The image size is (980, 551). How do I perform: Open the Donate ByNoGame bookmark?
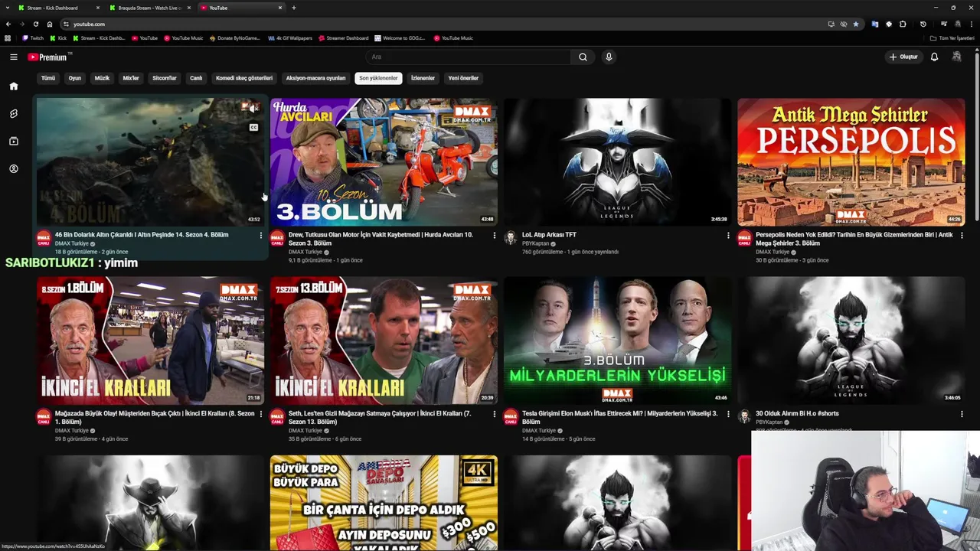pyautogui.click(x=235, y=38)
